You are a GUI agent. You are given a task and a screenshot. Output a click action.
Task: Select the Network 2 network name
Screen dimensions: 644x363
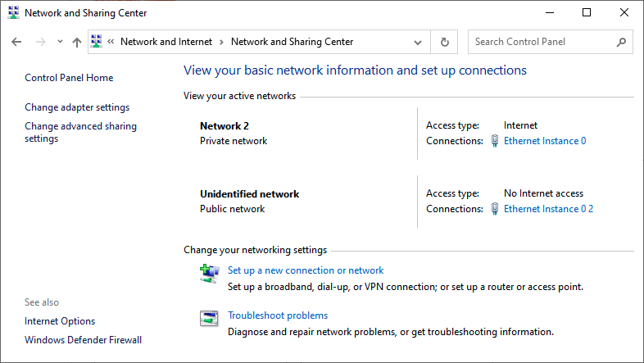point(224,126)
